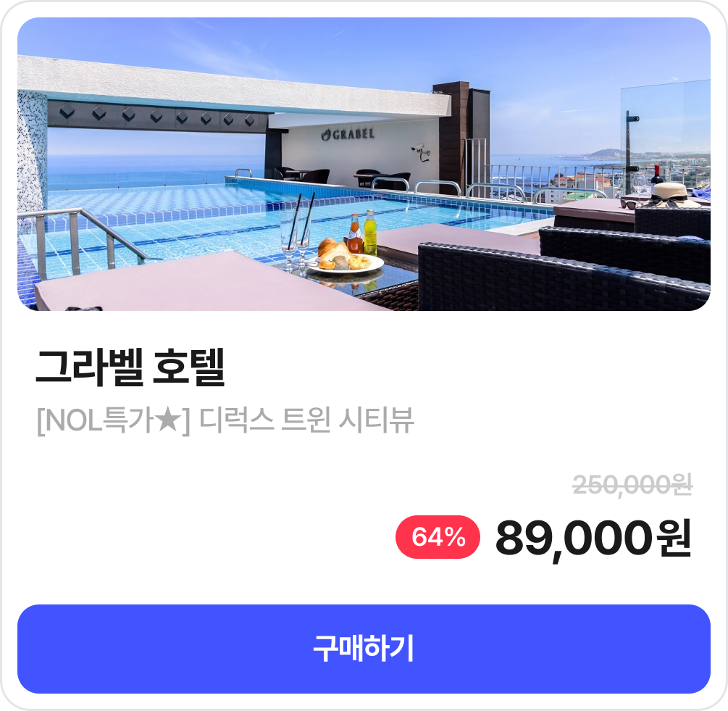The image size is (728, 711).
Task: Open the hotel rooftop pool photo
Action: coord(364,164)
